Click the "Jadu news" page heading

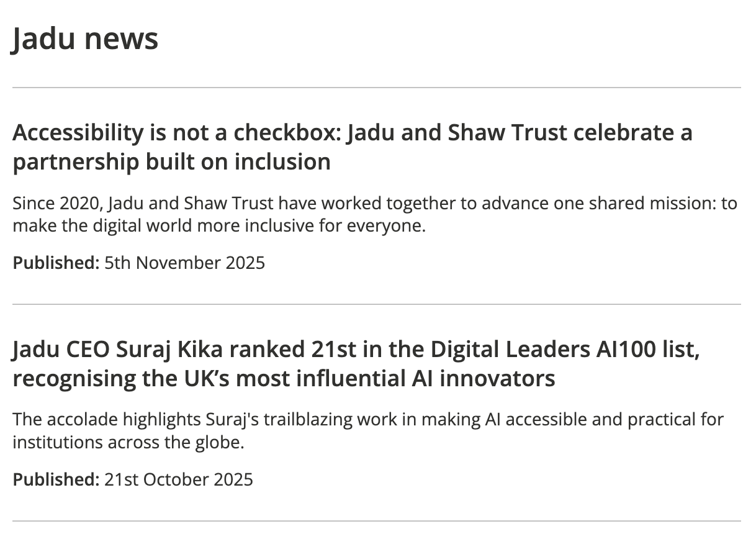(x=85, y=39)
